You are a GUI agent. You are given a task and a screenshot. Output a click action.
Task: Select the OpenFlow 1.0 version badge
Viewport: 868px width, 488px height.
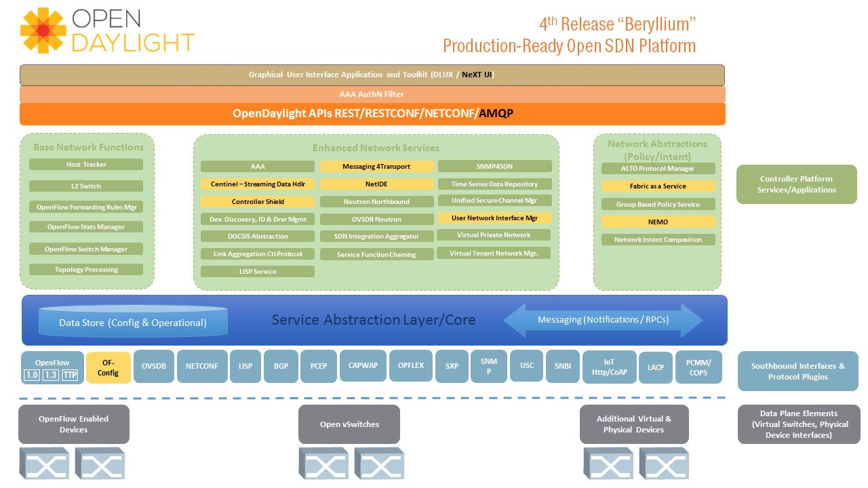point(32,375)
